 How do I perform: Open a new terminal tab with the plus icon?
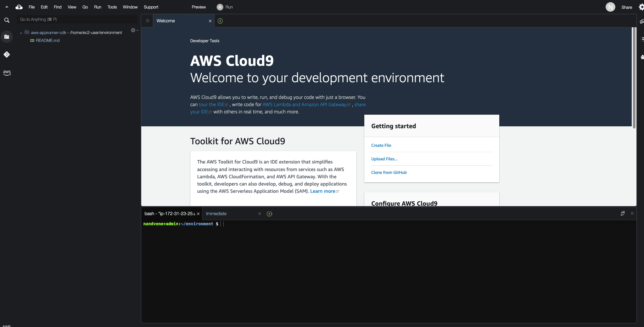[269, 214]
